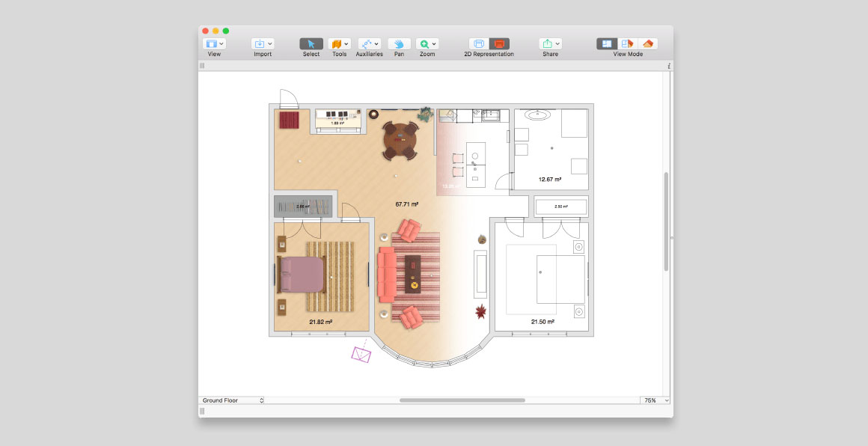Screen dimensions: 868x446
Task: Select the red maple plant near the bay window
Action: (480, 311)
